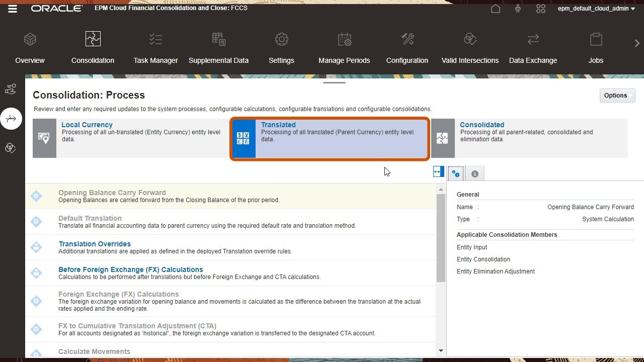The height and width of the screenshot is (362, 644).
Task: Open the Overview card
Action: [30, 48]
